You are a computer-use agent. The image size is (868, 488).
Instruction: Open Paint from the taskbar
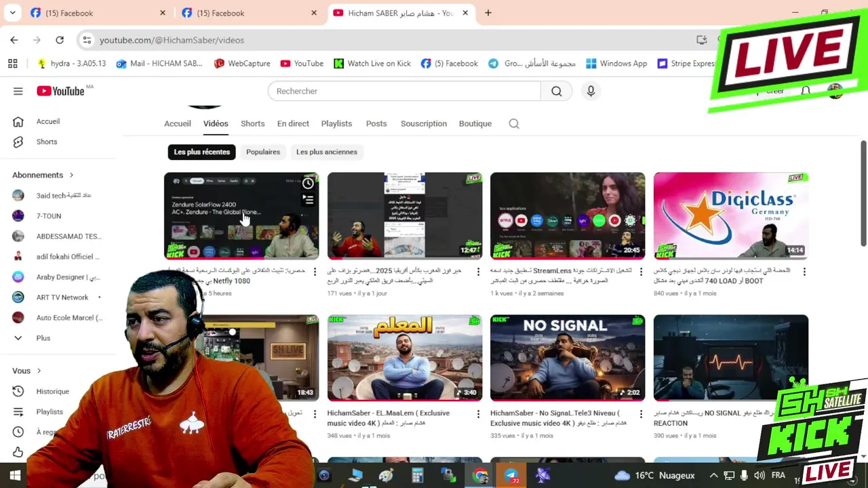(x=386, y=475)
